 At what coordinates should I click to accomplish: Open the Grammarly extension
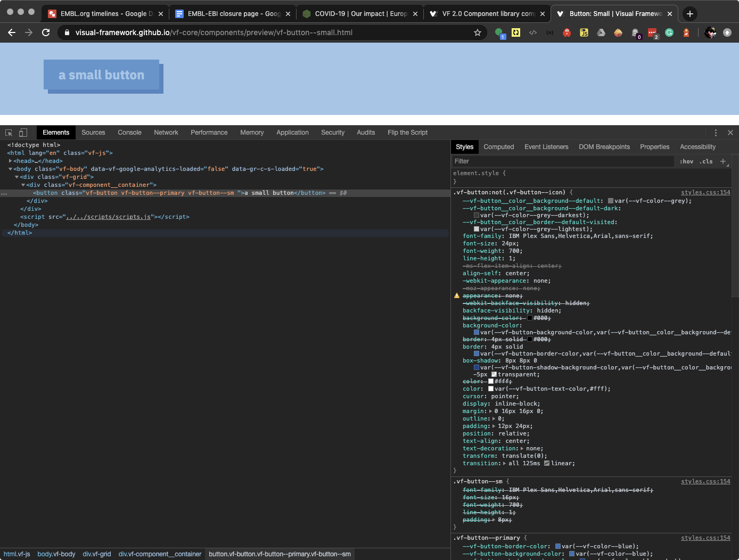tap(669, 32)
